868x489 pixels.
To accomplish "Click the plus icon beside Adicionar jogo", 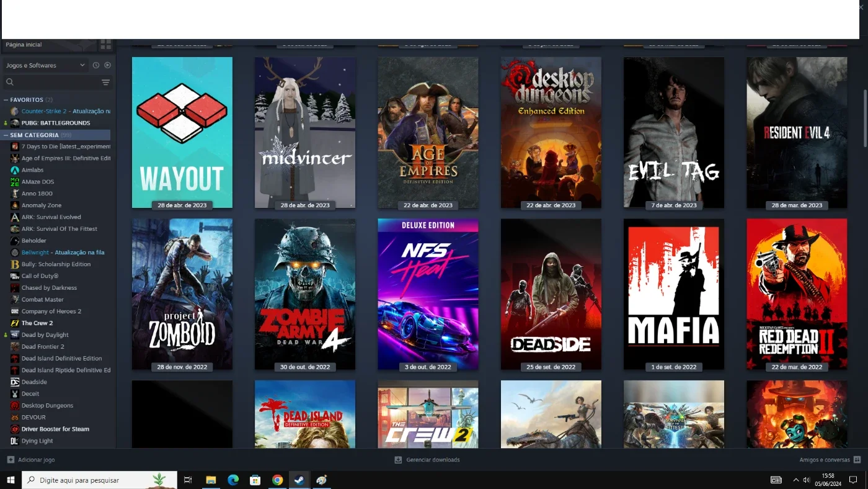I will click(x=11, y=460).
